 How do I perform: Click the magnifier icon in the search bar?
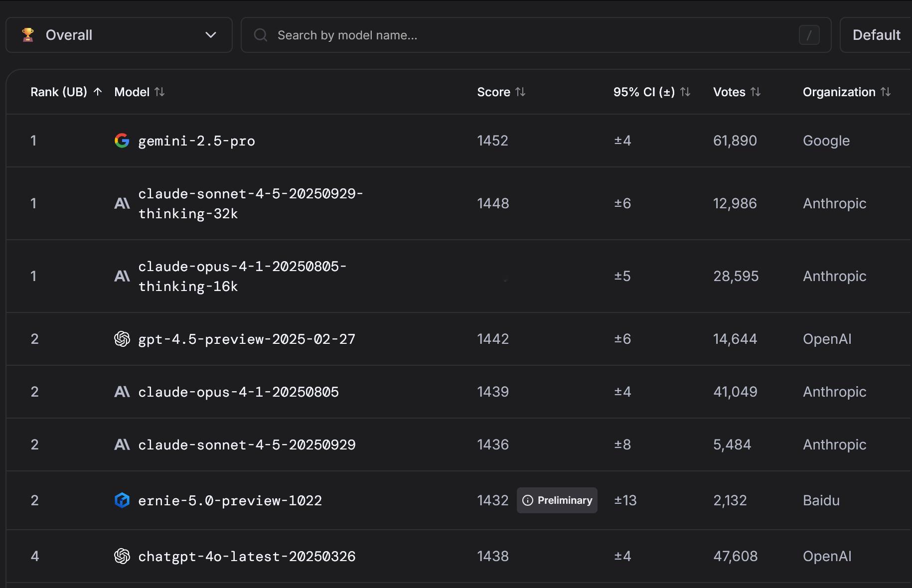[261, 35]
